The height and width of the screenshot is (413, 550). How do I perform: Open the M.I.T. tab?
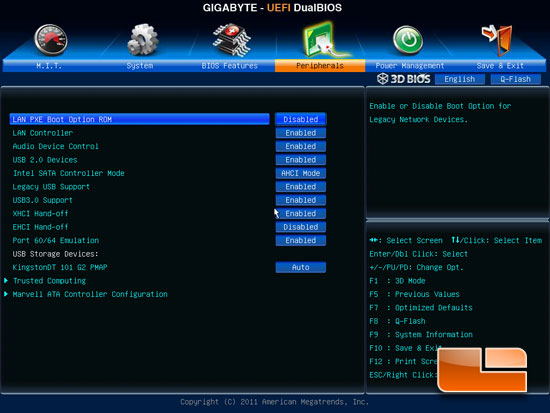tap(49, 66)
